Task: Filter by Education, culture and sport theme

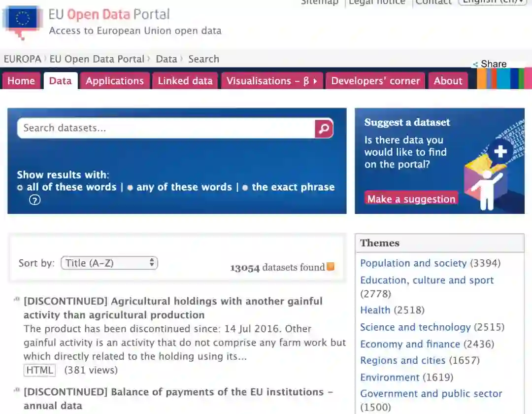Action: click(x=427, y=280)
